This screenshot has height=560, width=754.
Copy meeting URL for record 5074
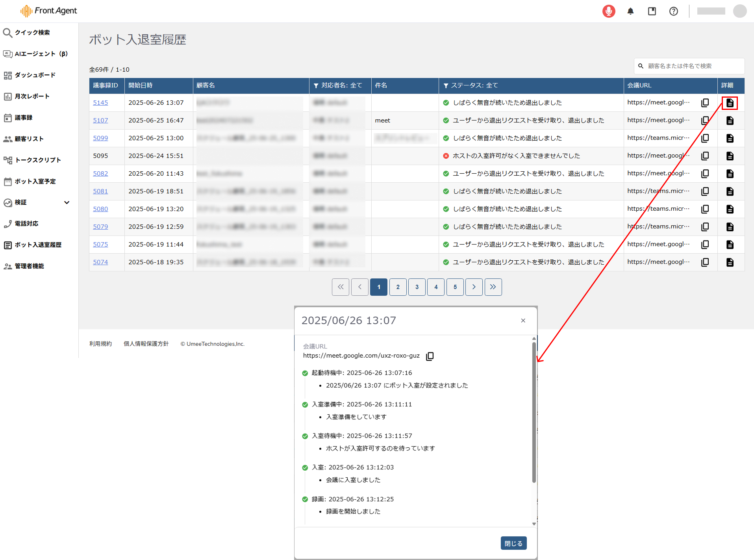tap(705, 262)
